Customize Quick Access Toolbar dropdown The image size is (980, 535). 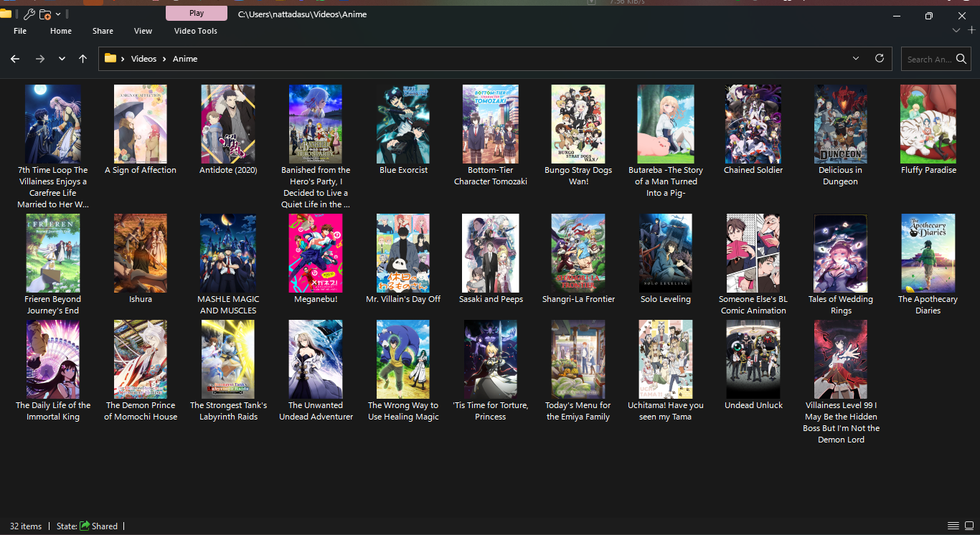coord(59,14)
